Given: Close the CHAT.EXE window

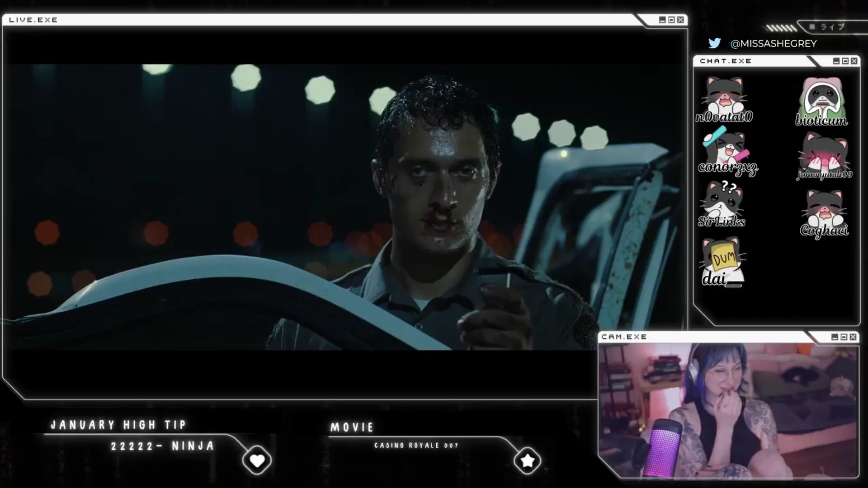Looking at the screenshot, I should (x=854, y=61).
